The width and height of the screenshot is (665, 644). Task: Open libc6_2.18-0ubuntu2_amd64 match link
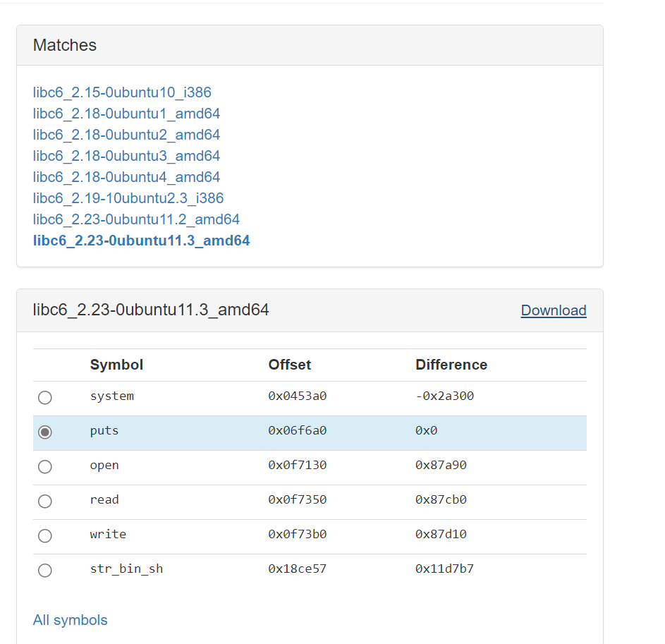(x=126, y=135)
